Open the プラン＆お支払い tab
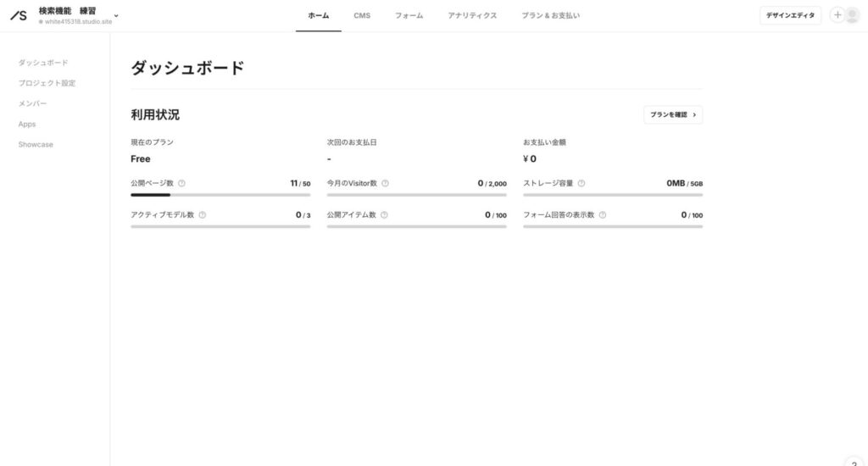Image resolution: width=868 pixels, height=466 pixels. (x=550, y=15)
